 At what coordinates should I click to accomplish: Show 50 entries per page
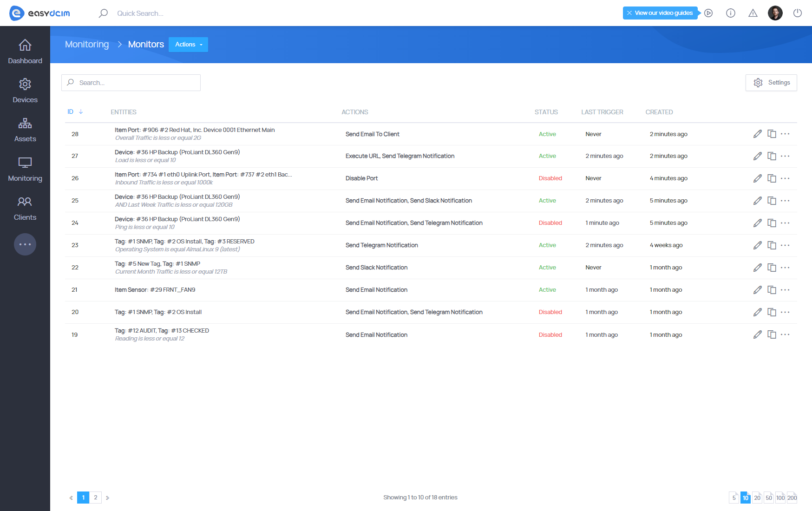pos(768,498)
